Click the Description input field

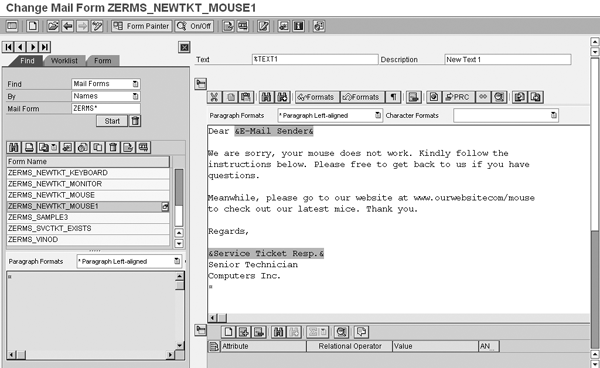pyautogui.click(x=508, y=59)
